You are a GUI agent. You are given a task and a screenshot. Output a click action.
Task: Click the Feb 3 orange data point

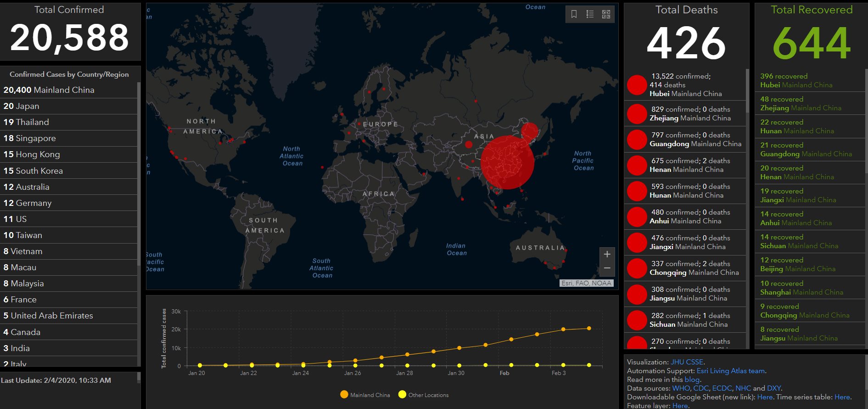pyautogui.click(x=563, y=329)
